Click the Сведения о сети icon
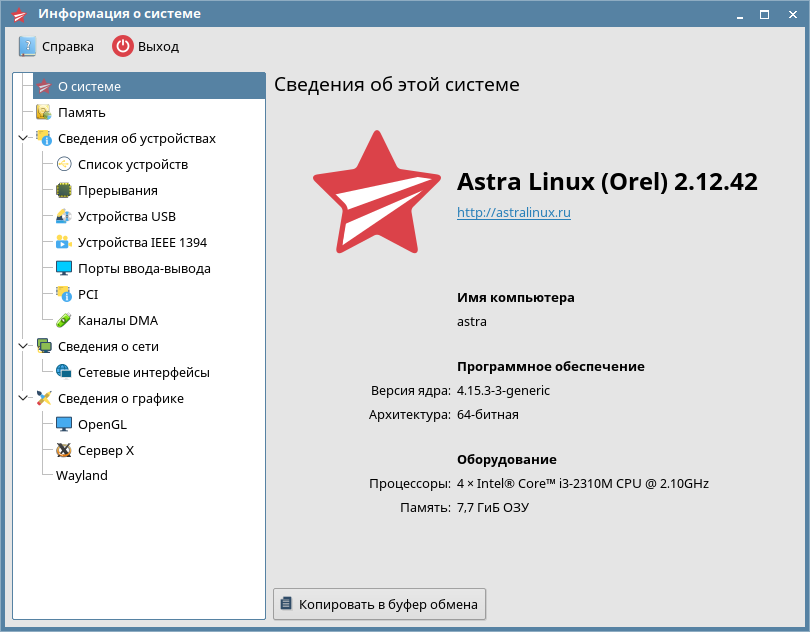This screenshot has height=632, width=810. coord(44,346)
